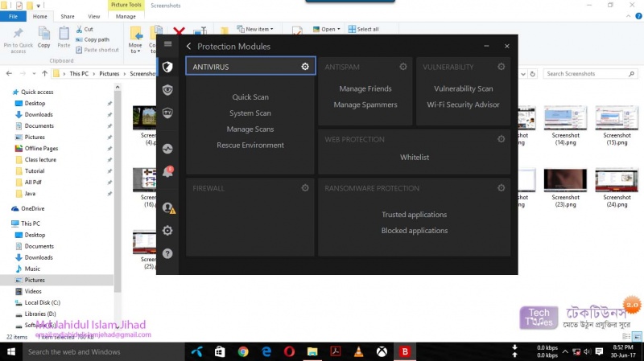Open Wi-Fi Security Advisor
Viewport: 644px width, 361px height.
[x=464, y=105]
